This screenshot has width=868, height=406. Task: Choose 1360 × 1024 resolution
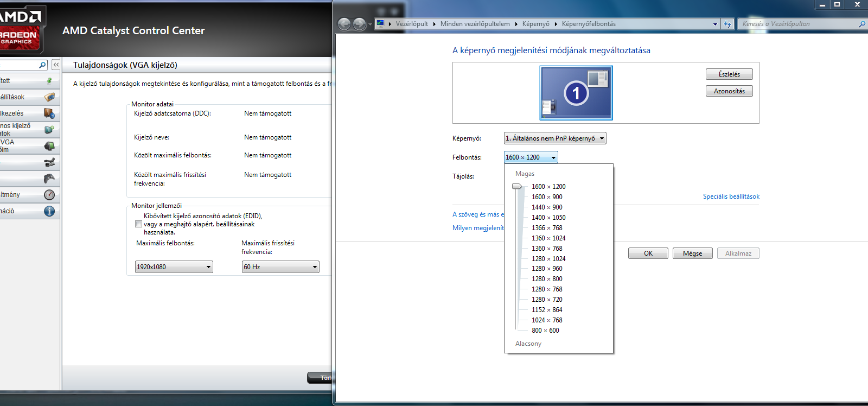tap(548, 238)
